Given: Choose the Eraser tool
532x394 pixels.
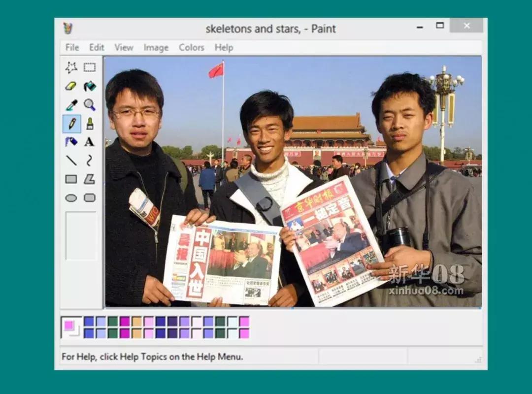Looking at the screenshot, I should (x=71, y=86).
